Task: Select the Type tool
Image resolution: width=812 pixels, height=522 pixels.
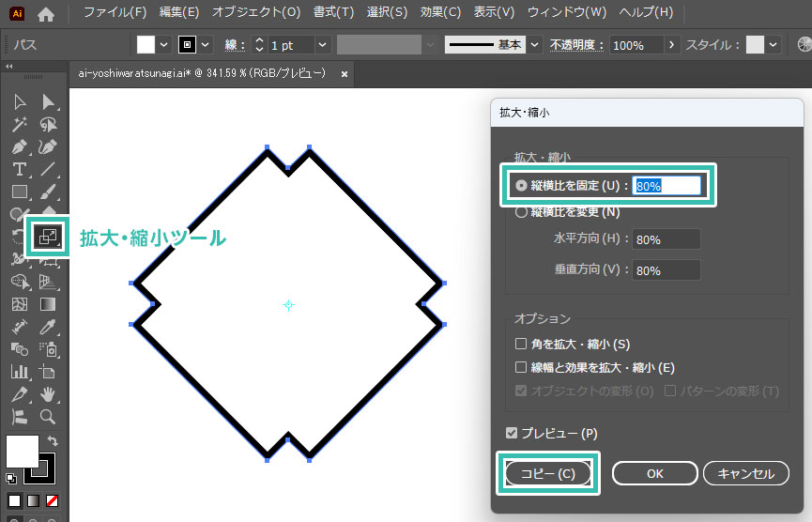Action: click(x=19, y=170)
